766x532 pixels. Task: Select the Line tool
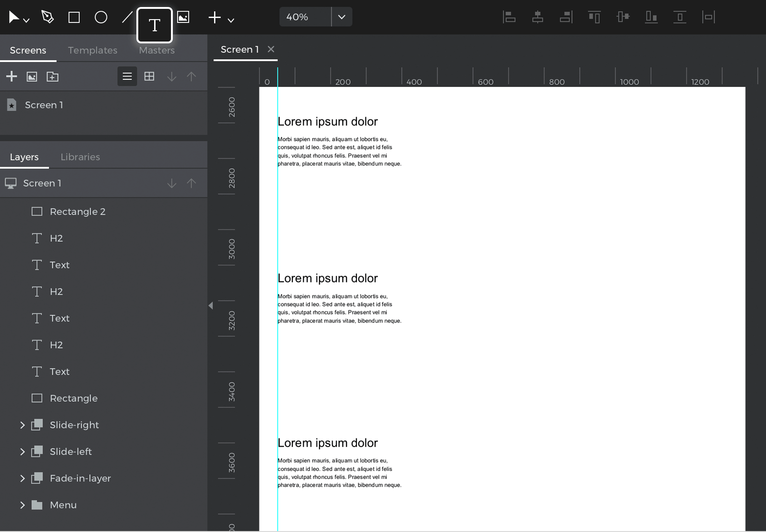pos(127,18)
